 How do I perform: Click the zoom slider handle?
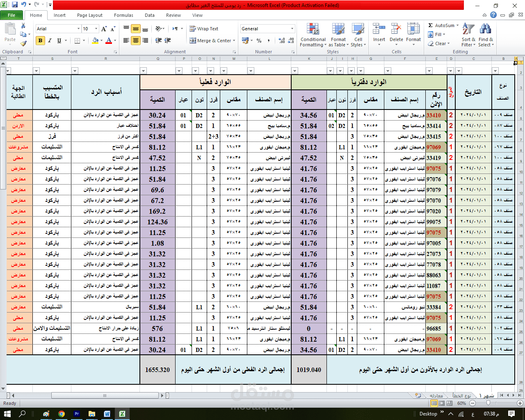click(x=489, y=403)
